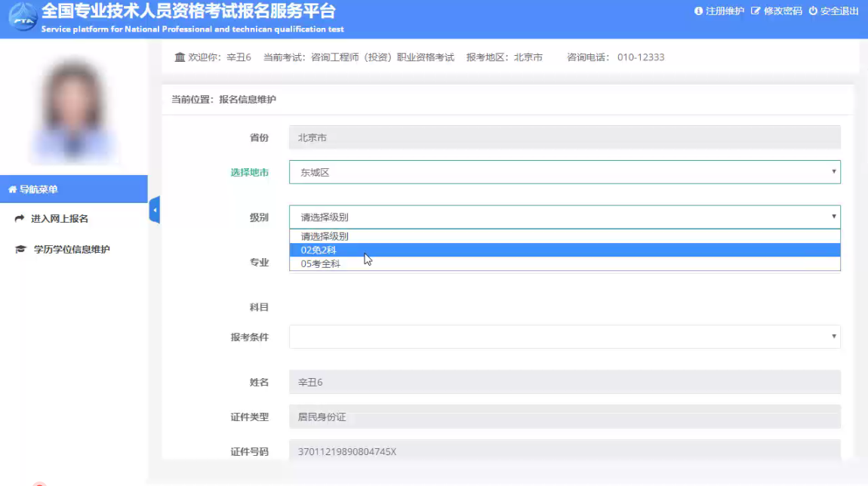Click the PTA platform logo

21,19
